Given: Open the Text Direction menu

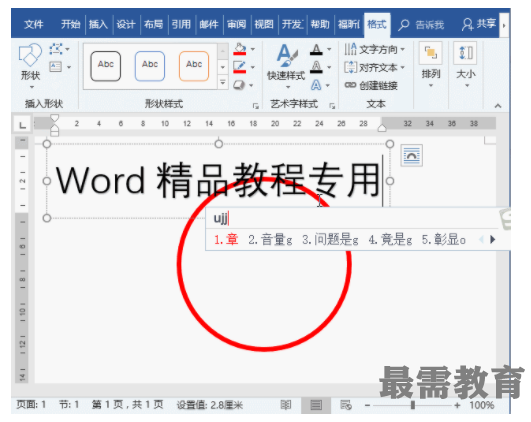Looking at the screenshot, I should (x=374, y=49).
